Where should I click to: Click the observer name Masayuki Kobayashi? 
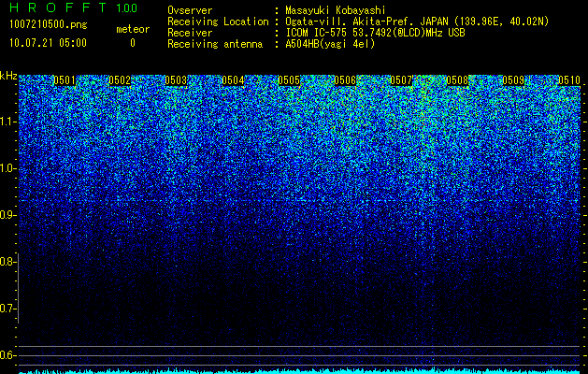[x=336, y=10]
